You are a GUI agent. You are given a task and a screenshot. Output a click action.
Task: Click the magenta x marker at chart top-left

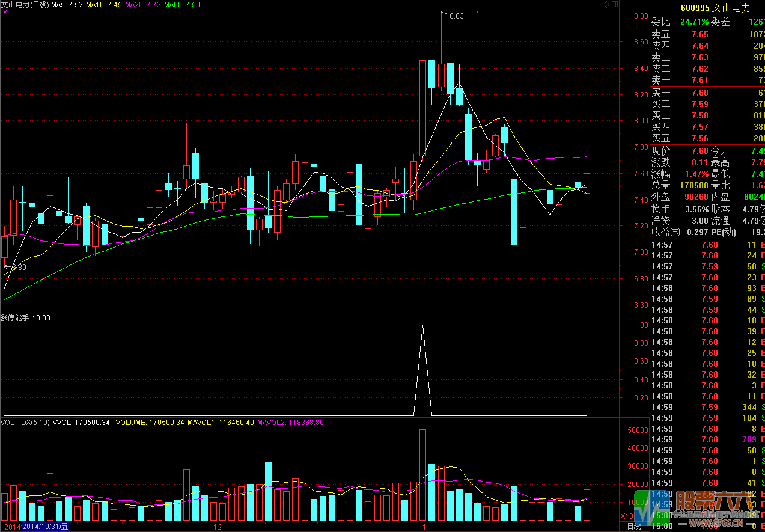pyautogui.click(x=5, y=11)
